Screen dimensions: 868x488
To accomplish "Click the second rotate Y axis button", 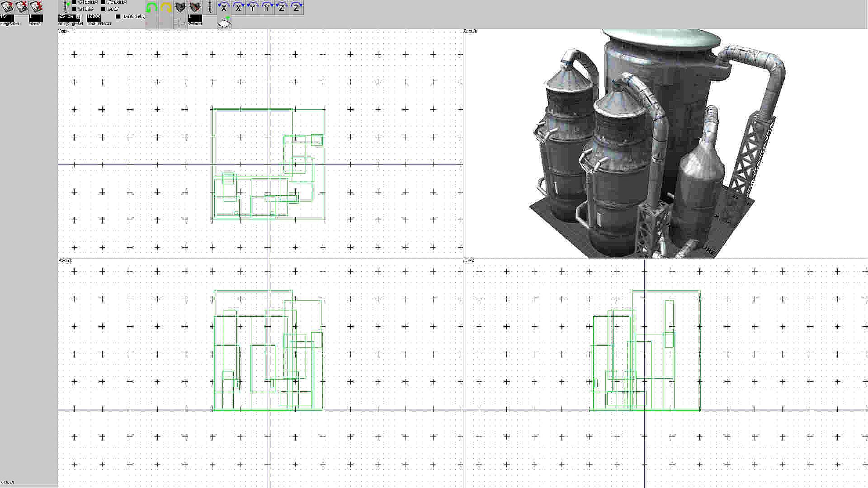I will tap(267, 8).
